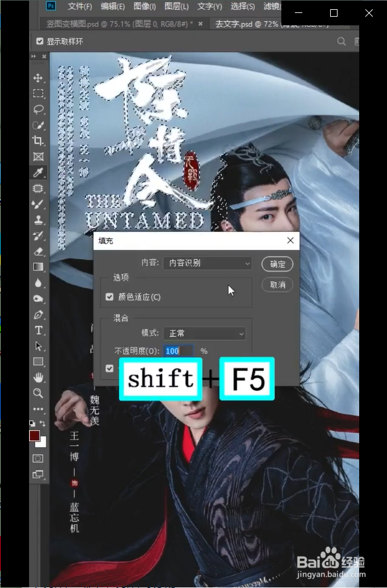Open the 图像(I) menu
The width and height of the screenshot is (387, 588).
pyautogui.click(x=145, y=6)
